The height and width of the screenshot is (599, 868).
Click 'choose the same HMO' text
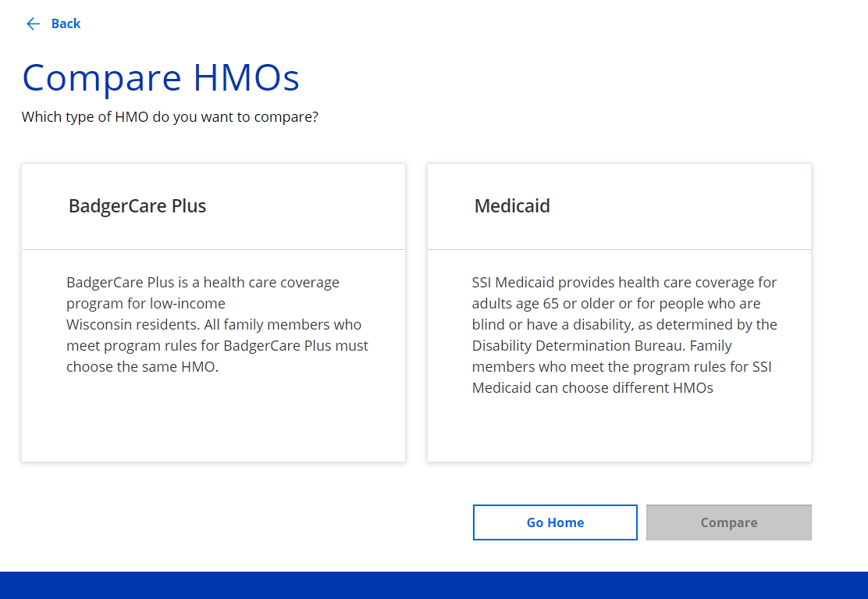[142, 367]
